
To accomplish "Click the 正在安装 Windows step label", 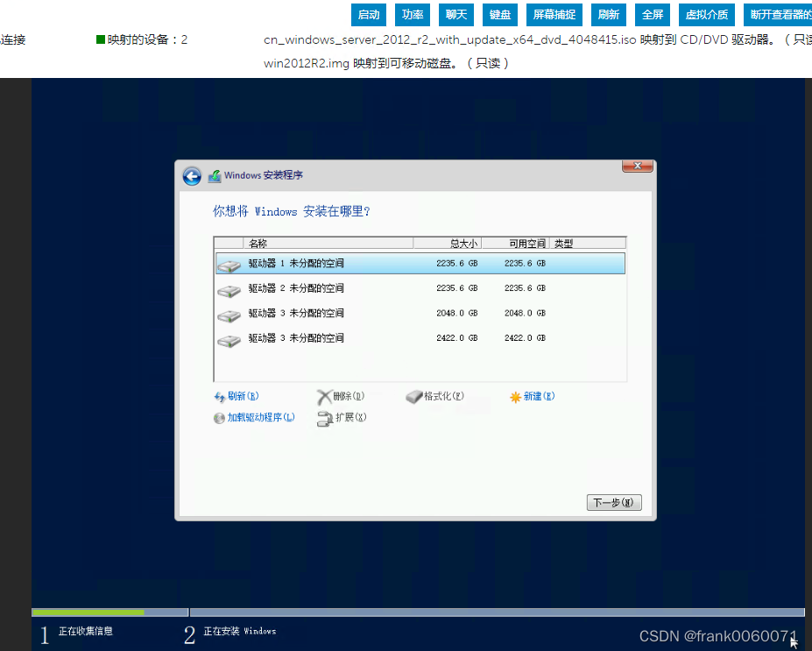I will pyautogui.click(x=240, y=631).
